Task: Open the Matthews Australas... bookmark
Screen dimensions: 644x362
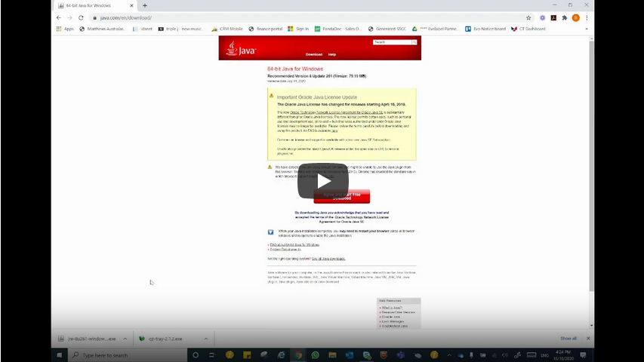Action: pos(102,29)
